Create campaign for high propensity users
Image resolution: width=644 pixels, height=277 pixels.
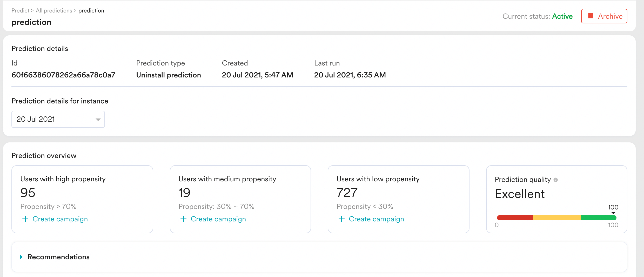coord(60,219)
